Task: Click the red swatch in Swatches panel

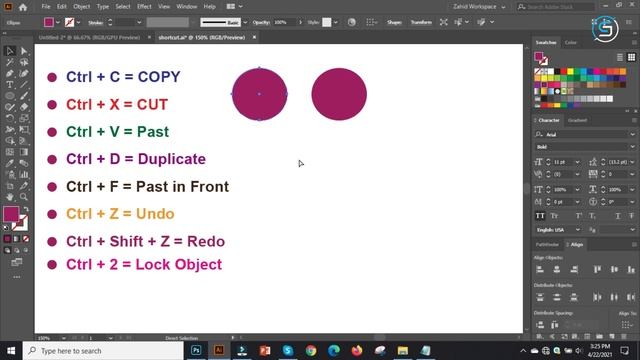Action: 564,71
